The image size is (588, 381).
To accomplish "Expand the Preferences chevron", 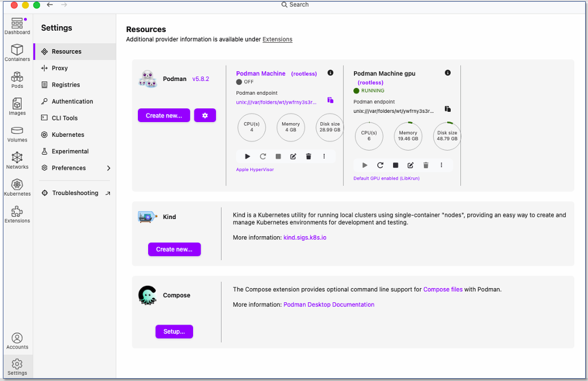I will click(x=109, y=168).
